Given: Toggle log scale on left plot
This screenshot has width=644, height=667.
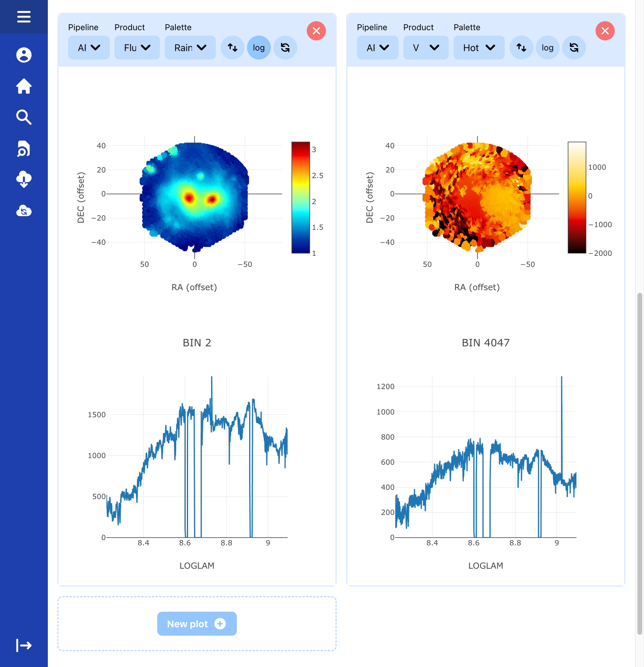Looking at the screenshot, I should [259, 48].
